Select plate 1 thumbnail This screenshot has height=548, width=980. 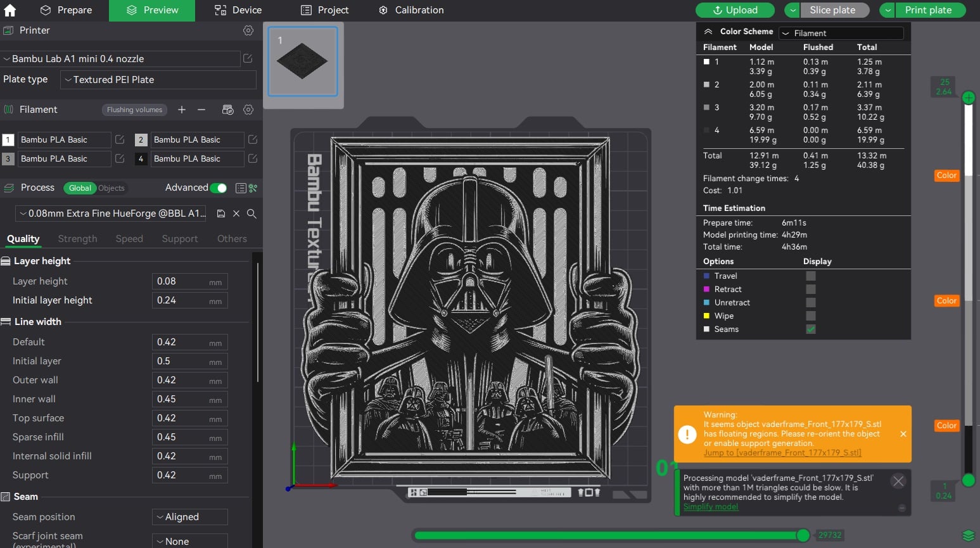(x=303, y=61)
